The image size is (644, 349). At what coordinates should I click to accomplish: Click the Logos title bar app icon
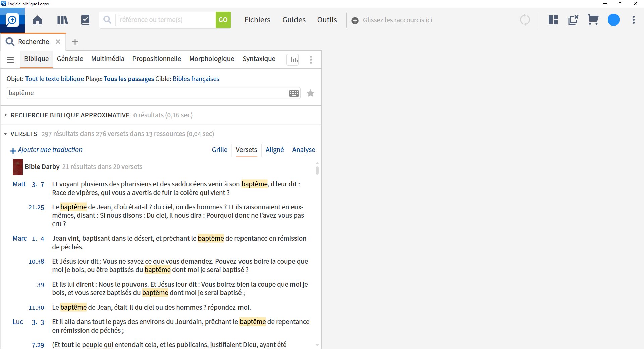3,4
